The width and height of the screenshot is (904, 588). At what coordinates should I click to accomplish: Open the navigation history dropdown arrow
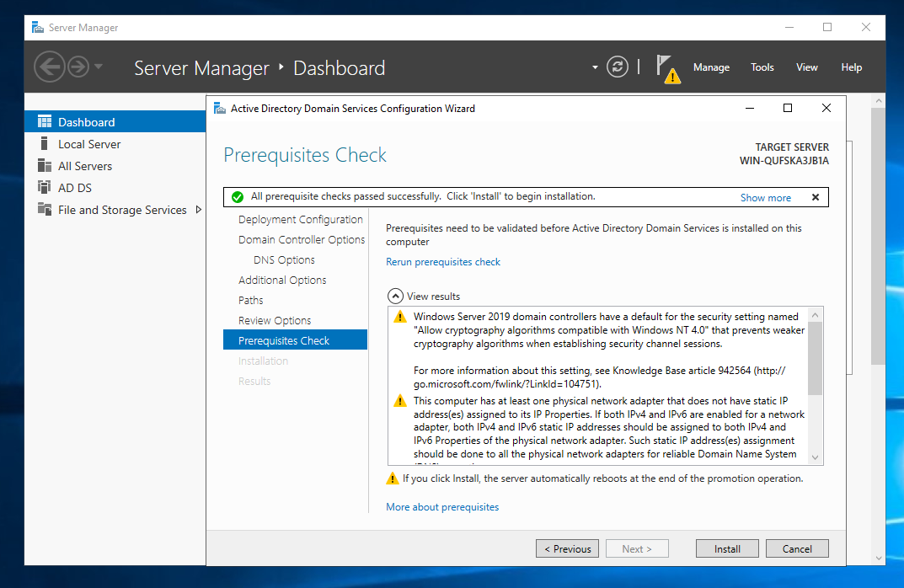point(99,67)
